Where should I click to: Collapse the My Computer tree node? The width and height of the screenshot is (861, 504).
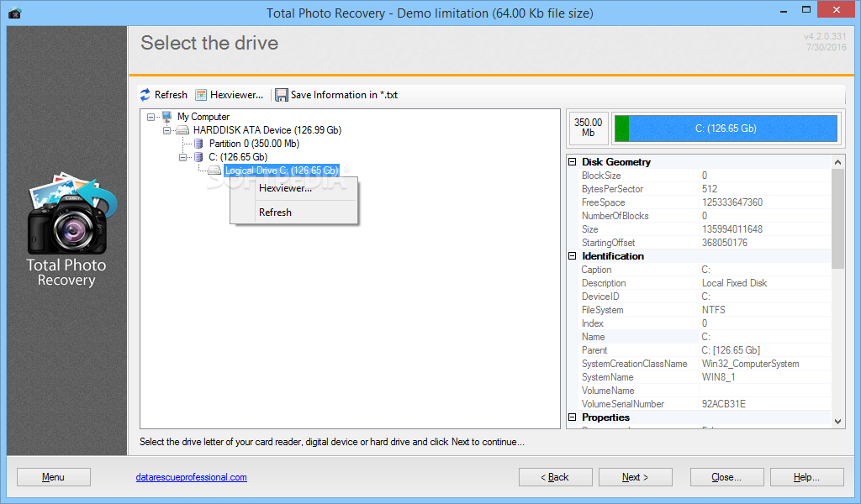point(151,117)
